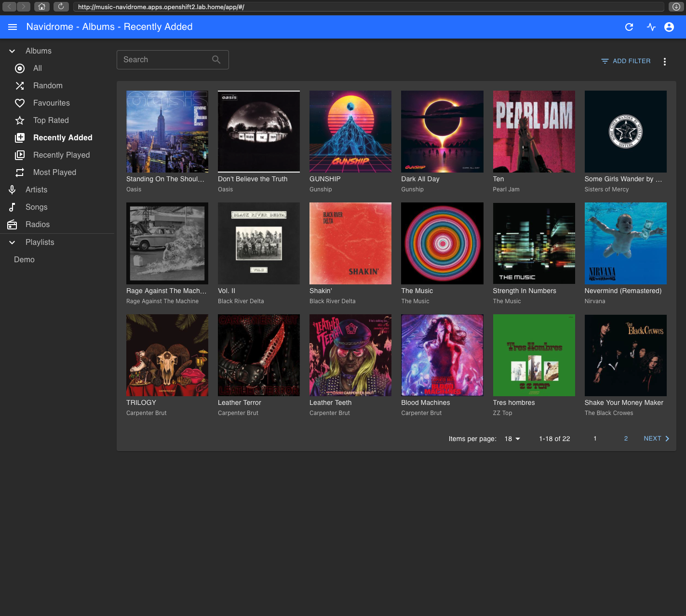Open Dark All Day album cover

click(x=442, y=132)
